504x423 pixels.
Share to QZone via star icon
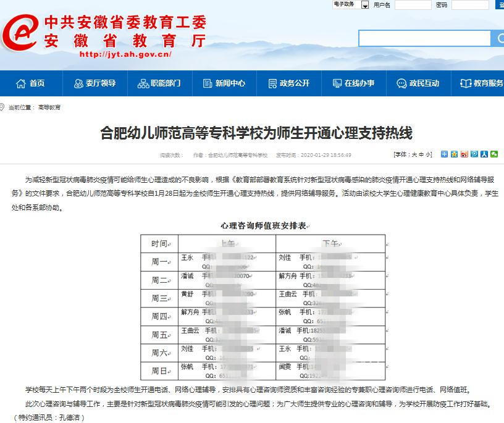[x=454, y=154]
